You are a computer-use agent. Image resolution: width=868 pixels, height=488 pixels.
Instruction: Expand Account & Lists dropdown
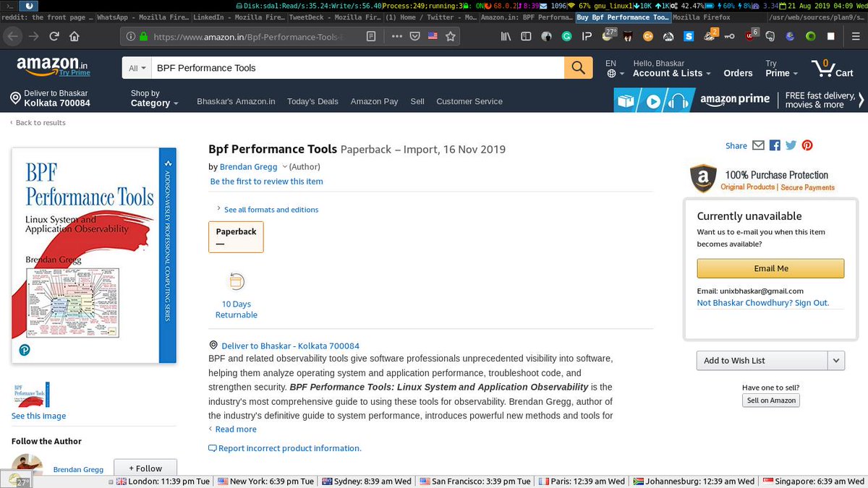(672, 69)
